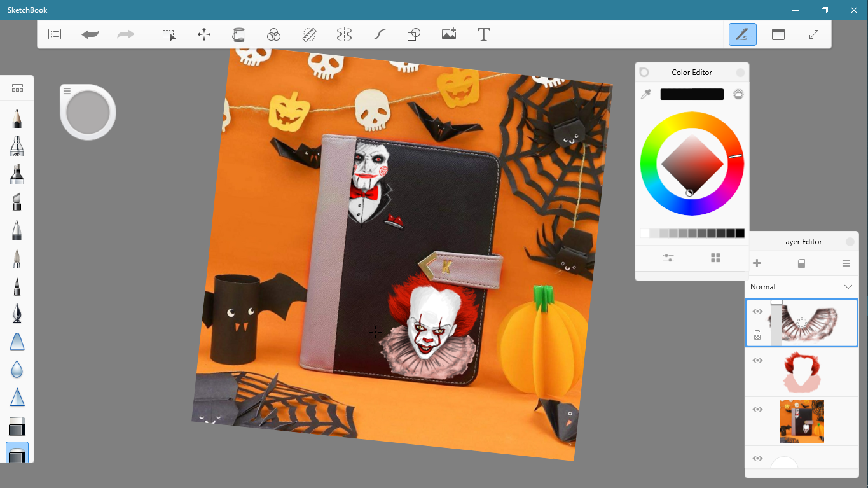The width and height of the screenshot is (868, 488).
Task: Open the Normal blend mode dropdown
Action: [802, 287]
